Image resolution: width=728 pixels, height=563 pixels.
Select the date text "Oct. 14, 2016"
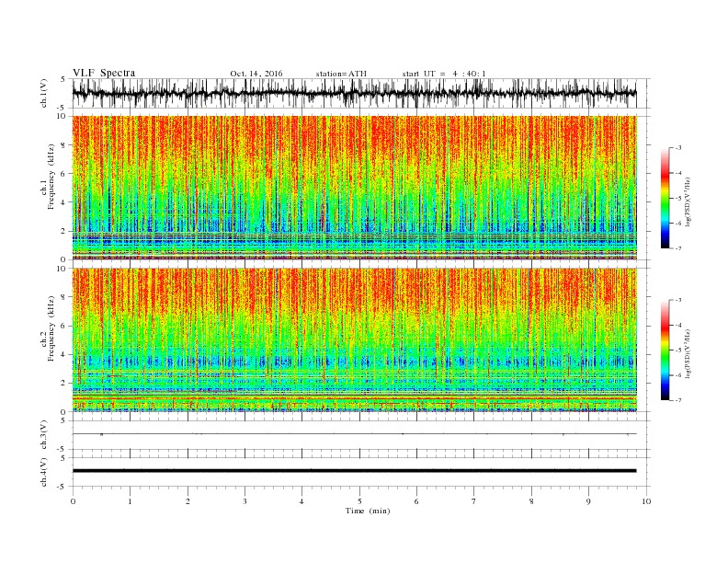(256, 74)
